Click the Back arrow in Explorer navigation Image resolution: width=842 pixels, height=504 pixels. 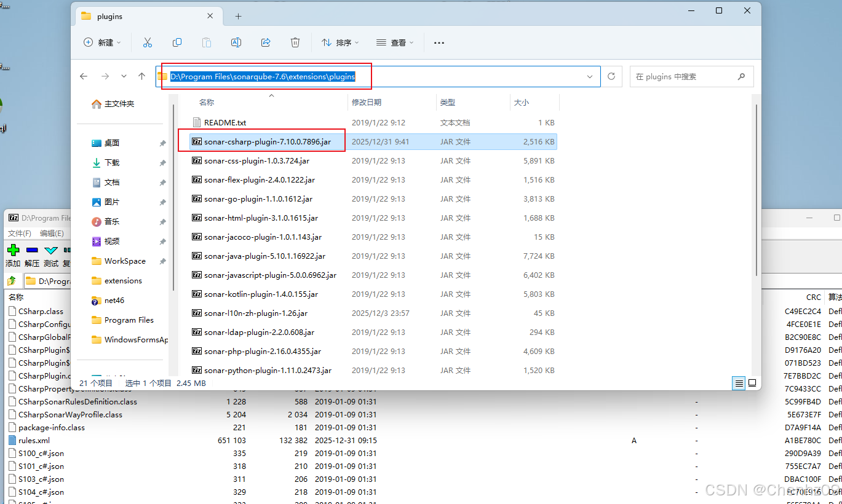tap(84, 76)
